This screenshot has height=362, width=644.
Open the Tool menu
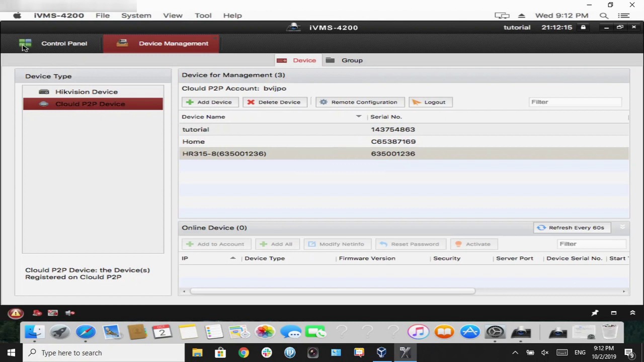[x=203, y=16]
